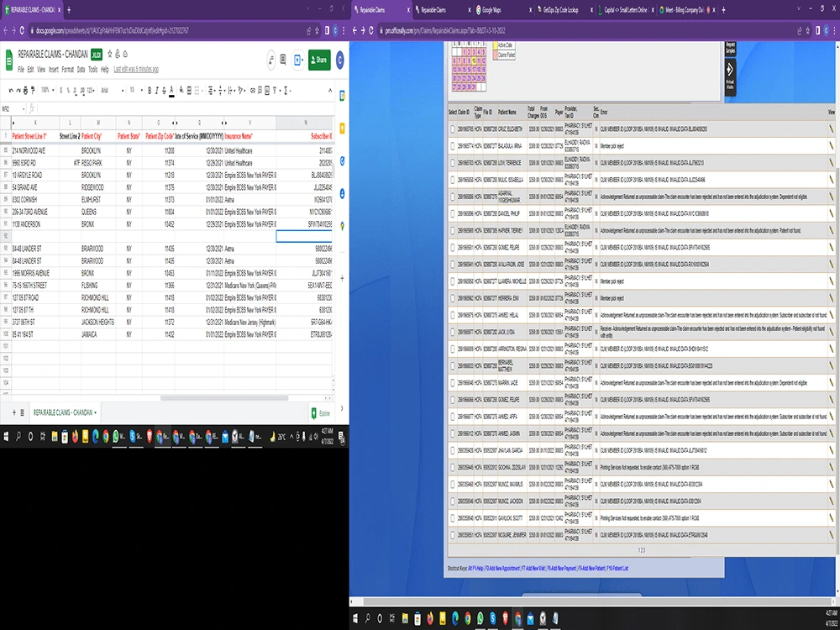Viewport: 840px width, 630px height.
Task: Open the Explore button in Sheets
Action: (x=321, y=413)
